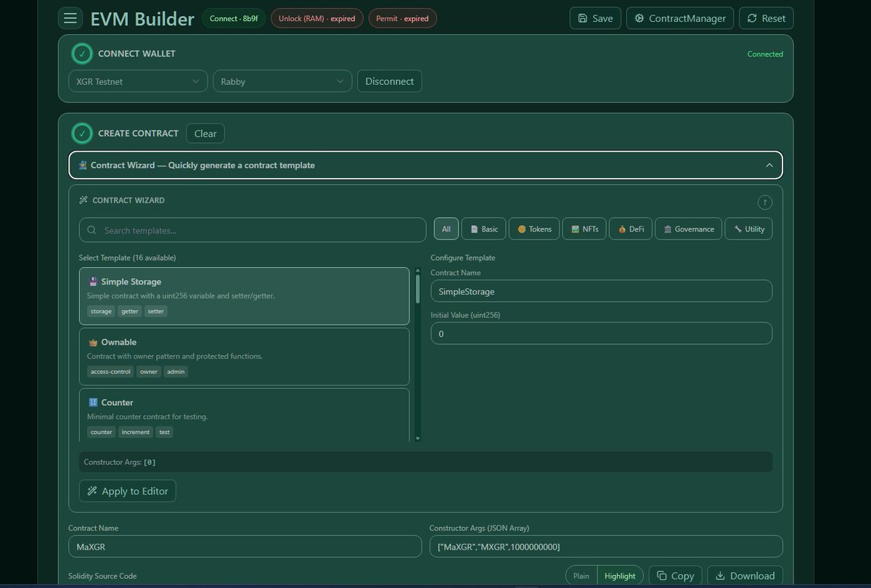
Task: Filter templates by NFTs
Action: (584, 229)
